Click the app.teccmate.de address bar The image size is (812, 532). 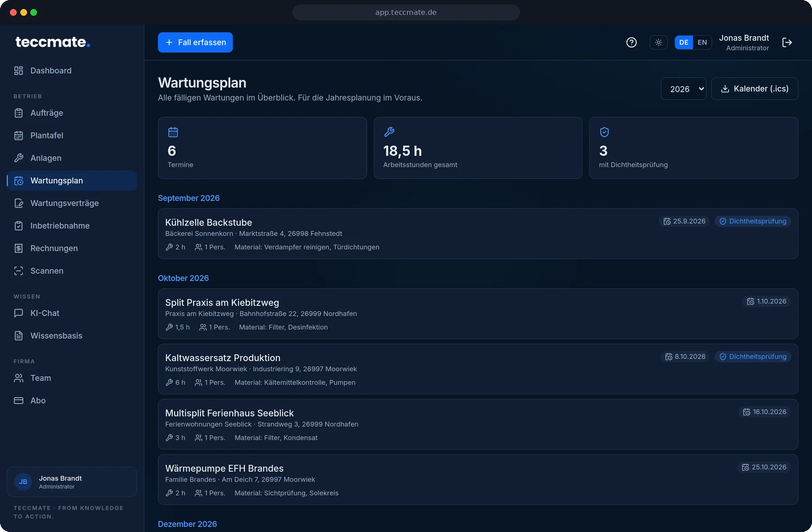coord(406,12)
